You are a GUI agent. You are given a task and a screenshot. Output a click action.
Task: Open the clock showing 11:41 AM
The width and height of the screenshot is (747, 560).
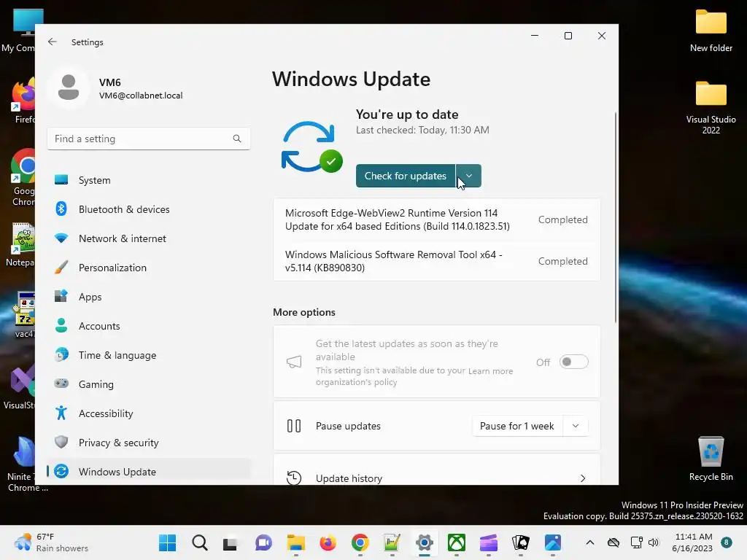pyautogui.click(x=693, y=542)
